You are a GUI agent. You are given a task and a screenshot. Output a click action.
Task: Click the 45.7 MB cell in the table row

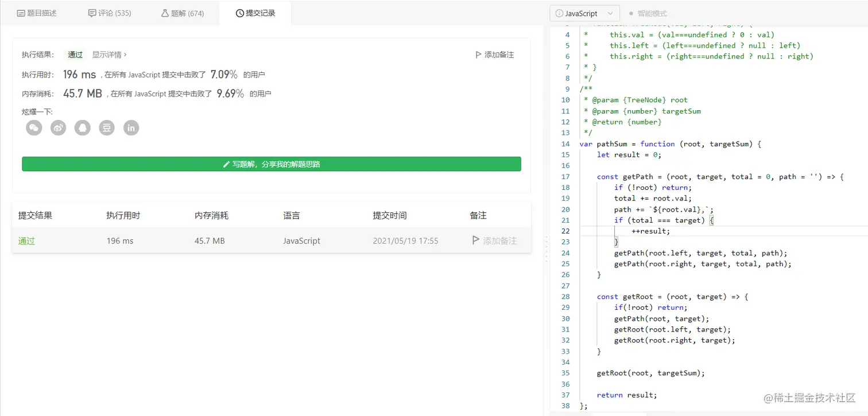210,241
